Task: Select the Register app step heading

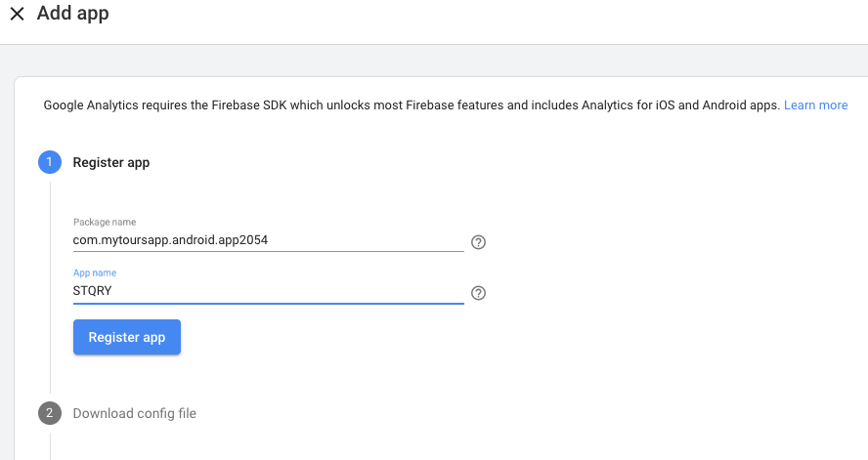Action: point(111,162)
